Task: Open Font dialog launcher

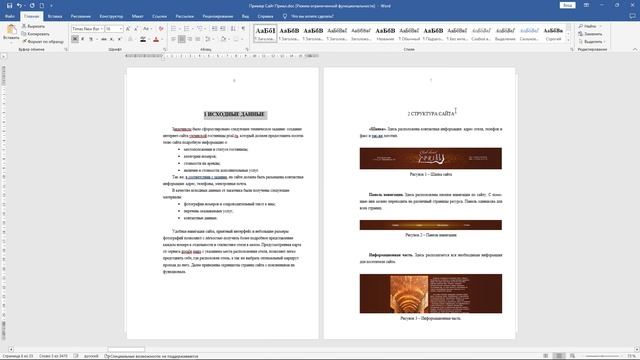Action: pyautogui.click(x=165, y=49)
